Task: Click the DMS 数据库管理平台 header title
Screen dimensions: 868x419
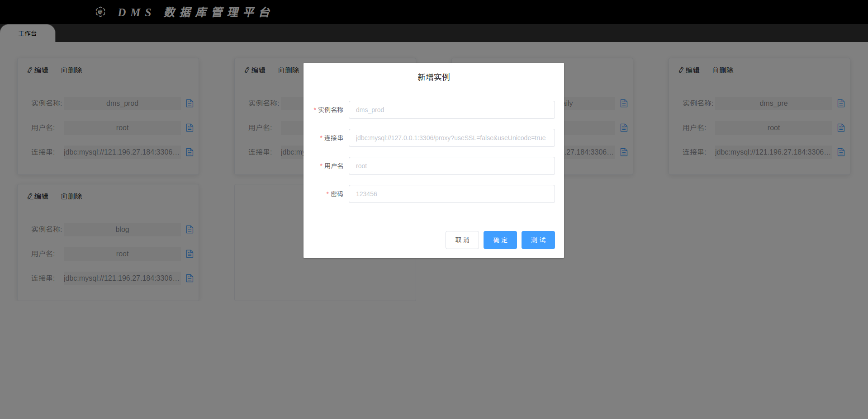Action: click(194, 12)
